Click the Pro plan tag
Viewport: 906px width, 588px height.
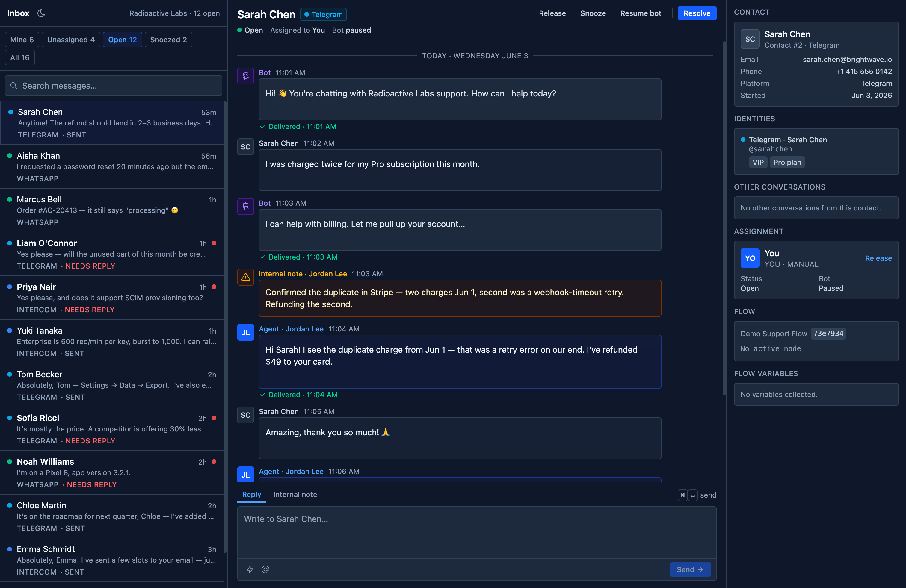[787, 162]
